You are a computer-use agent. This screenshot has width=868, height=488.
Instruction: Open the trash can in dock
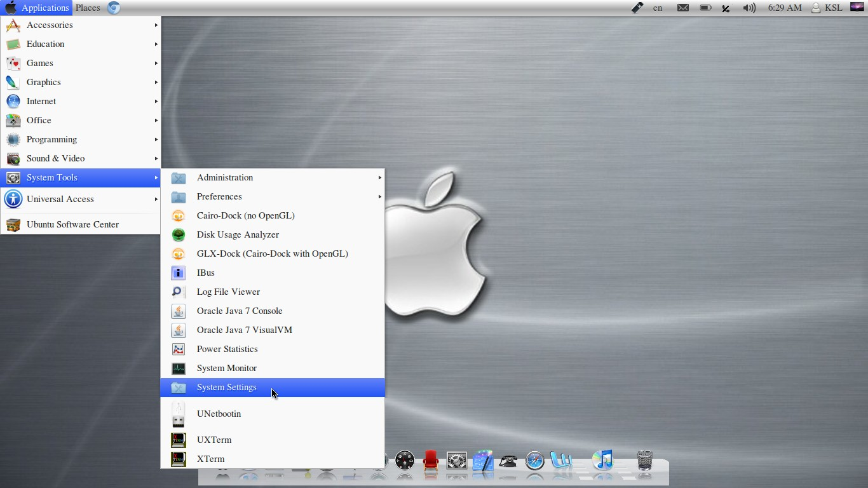coord(644,460)
